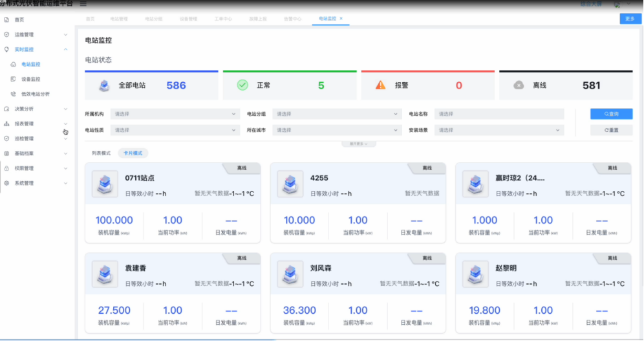Click the 查询 search button
644x341 pixels.
tap(611, 114)
